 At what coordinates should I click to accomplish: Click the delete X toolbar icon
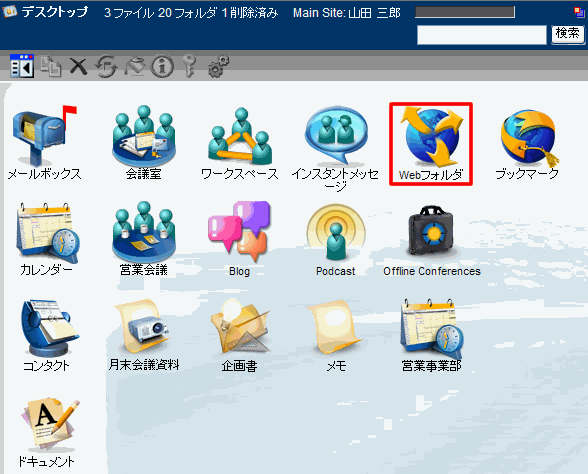[78, 66]
